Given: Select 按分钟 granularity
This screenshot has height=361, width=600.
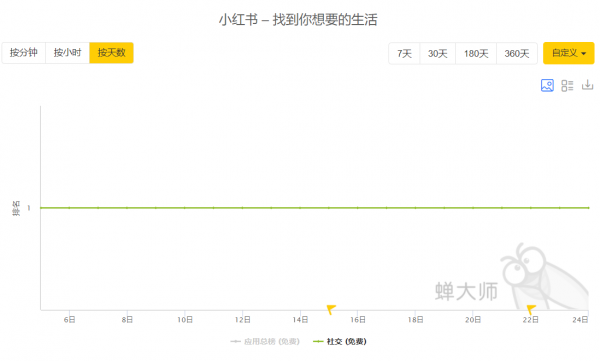Looking at the screenshot, I should (x=24, y=53).
